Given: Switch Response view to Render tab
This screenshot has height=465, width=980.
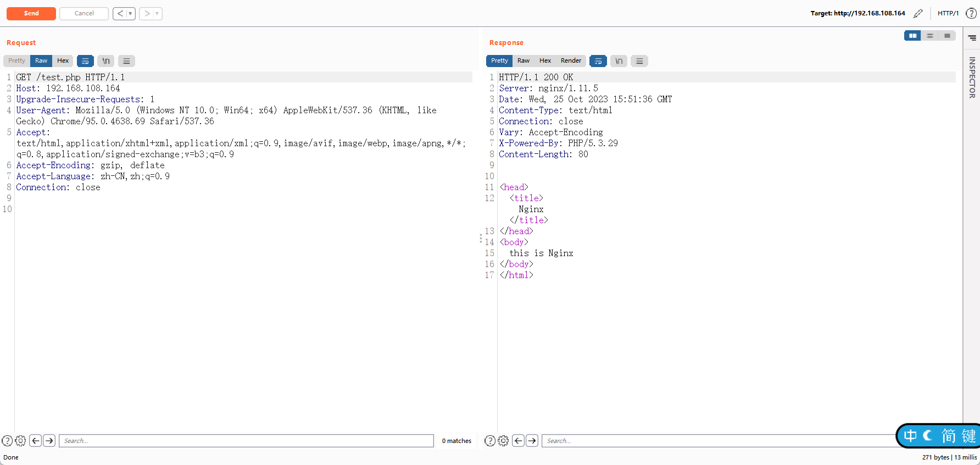Looking at the screenshot, I should point(571,60).
